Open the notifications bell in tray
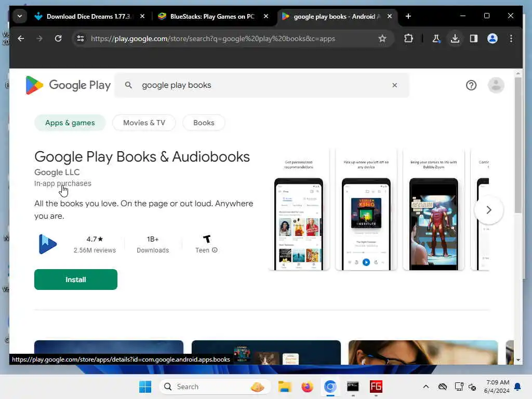The image size is (532, 399). 517,387
